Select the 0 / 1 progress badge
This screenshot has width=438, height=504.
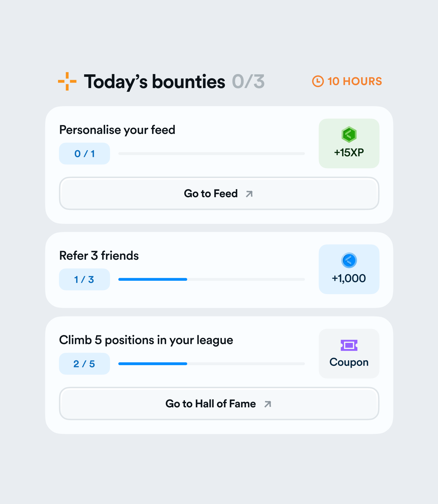coord(84,154)
